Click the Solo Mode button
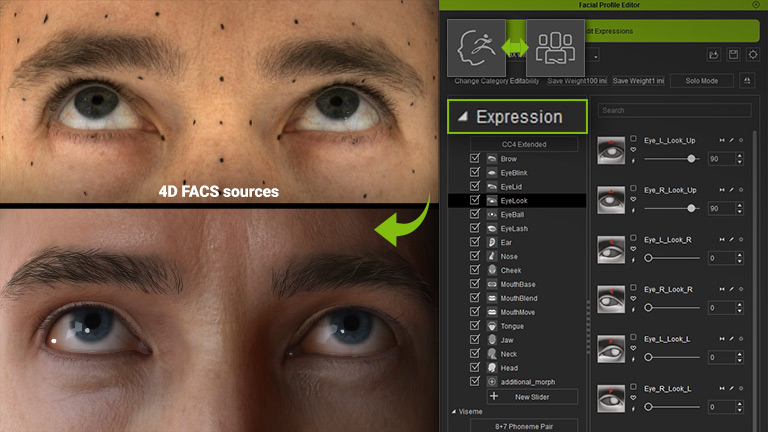 pos(698,80)
